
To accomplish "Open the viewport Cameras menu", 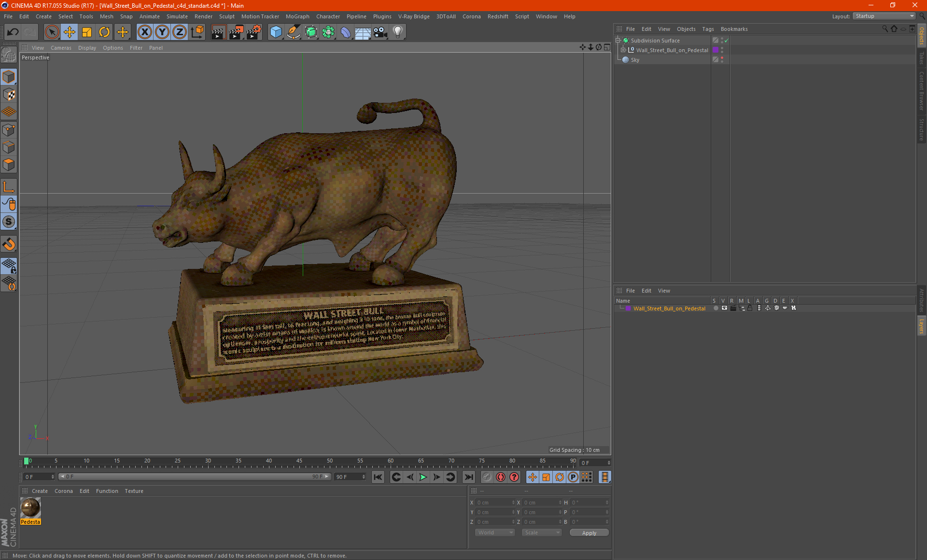I will (61, 48).
